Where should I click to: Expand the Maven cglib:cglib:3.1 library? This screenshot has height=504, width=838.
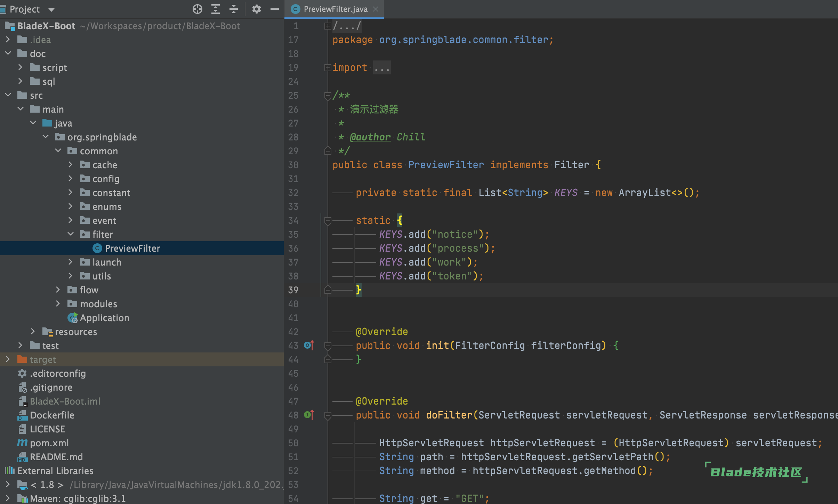pos(8,498)
